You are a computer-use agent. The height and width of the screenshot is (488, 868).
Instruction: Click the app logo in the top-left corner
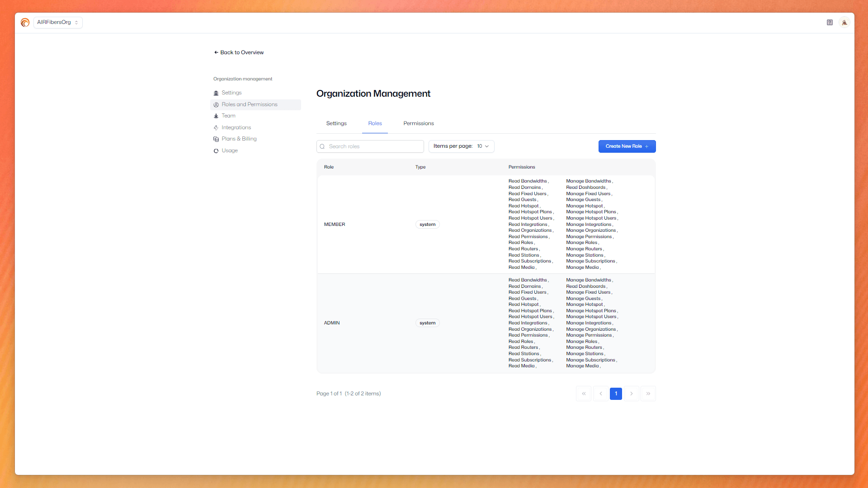(x=25, y=22)
